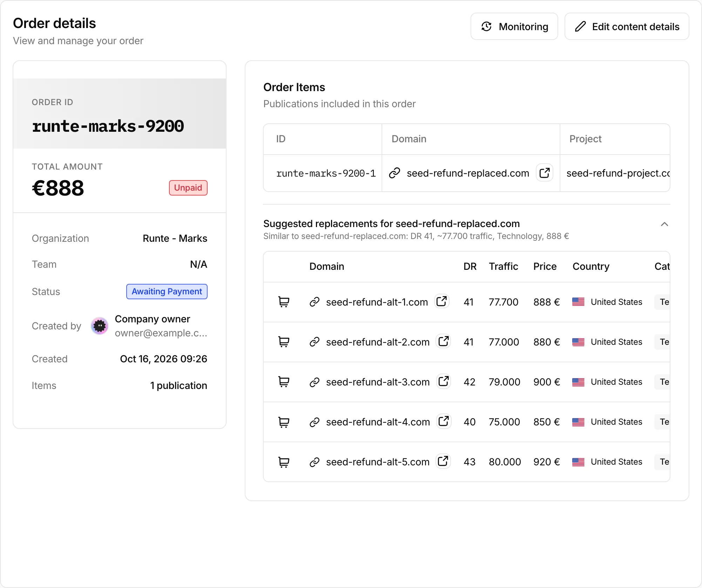Click link icon beside seed-refund-replaced.com
The width and height of the screenshot is (702, 588).
click(394, 173)
